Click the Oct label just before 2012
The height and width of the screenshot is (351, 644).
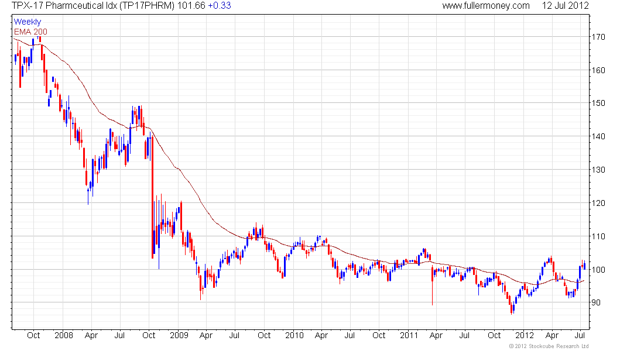tap(494, 335)
